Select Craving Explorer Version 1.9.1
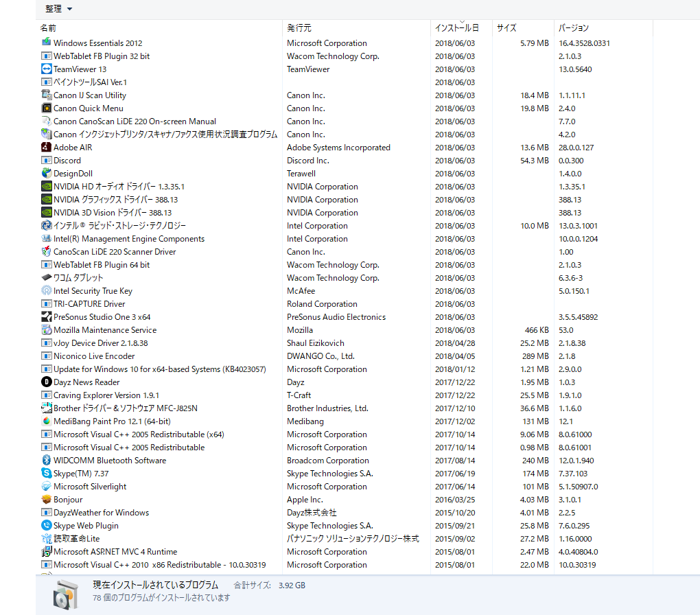The width and height of the screenshot is (700, 615). click(106, 395)
